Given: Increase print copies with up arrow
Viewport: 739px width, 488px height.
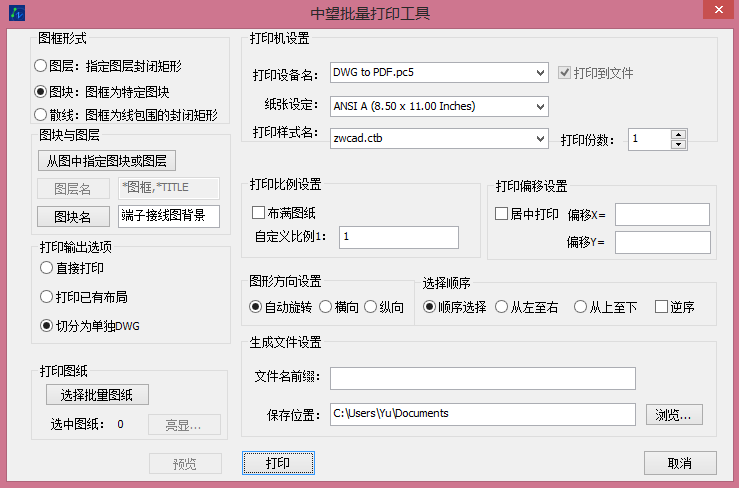Looking at the screenshot, I should click(679, 134).
